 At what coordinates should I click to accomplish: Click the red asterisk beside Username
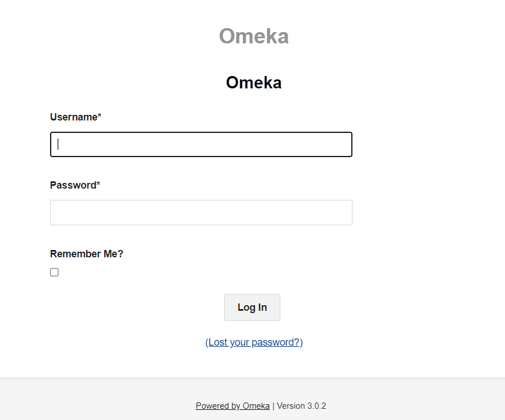[100, 117]
